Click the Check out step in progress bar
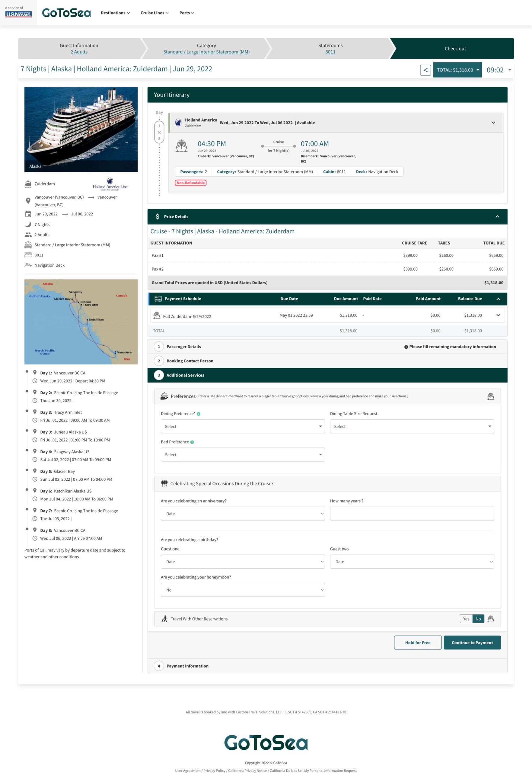532x773 pixels. point(455,49)
